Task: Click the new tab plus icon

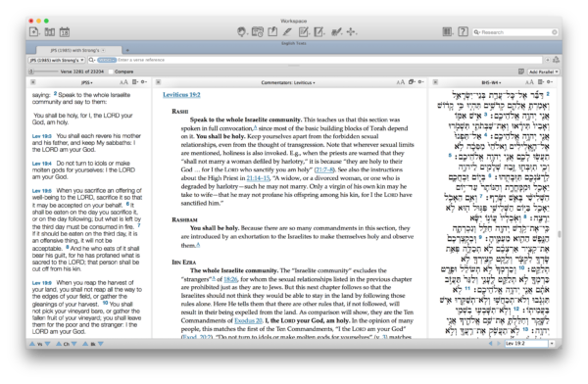Action: pyautogui.click(x=127, y=50)
